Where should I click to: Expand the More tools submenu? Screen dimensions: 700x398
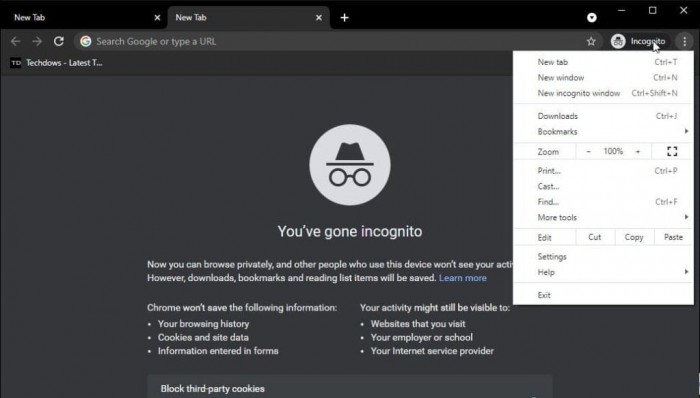coord(603,217)
